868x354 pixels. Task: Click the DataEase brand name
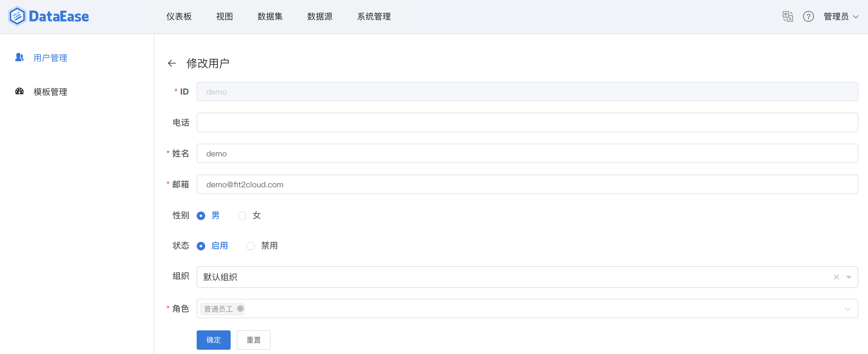coord(59,16)
